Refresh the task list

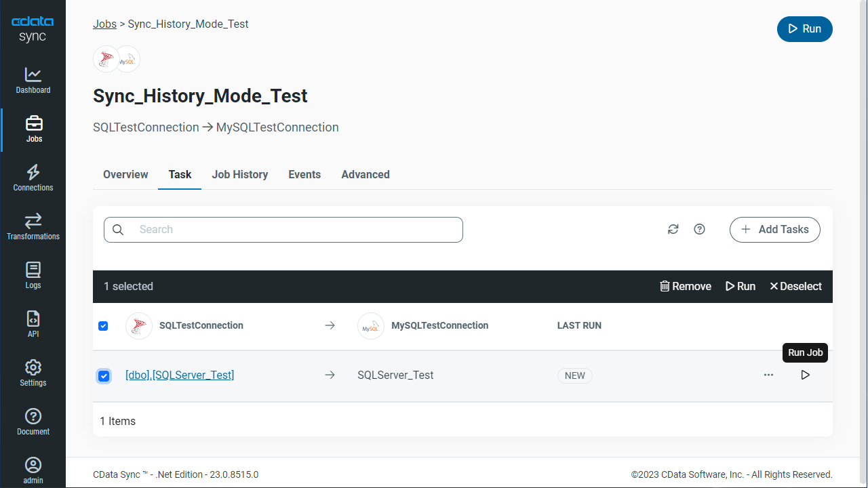[x=673, y=229]
